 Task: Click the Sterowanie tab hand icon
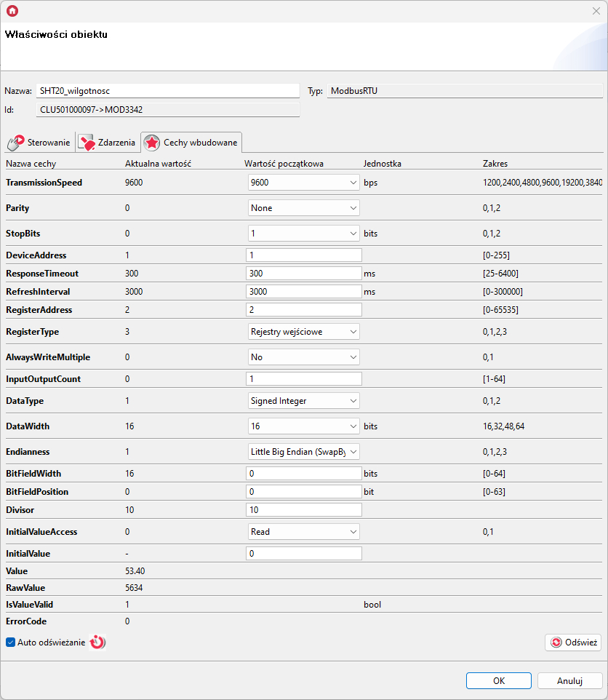point(16,142)
